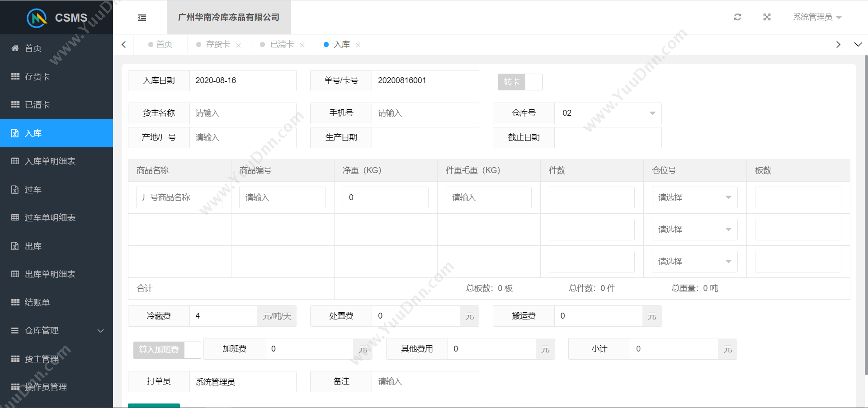Viewport: 868px width, 408px height.
Task: Close the 已清卡 tab
Action: (302, 45)
